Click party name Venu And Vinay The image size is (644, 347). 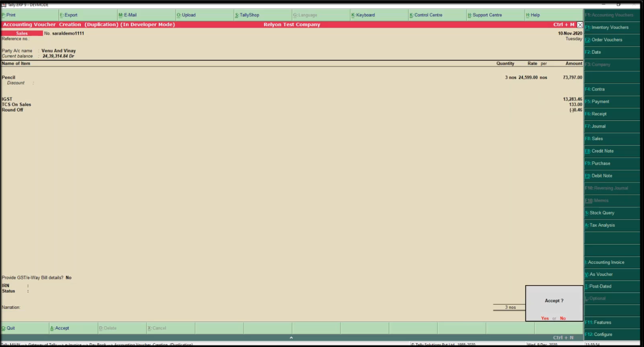[59, 51]
